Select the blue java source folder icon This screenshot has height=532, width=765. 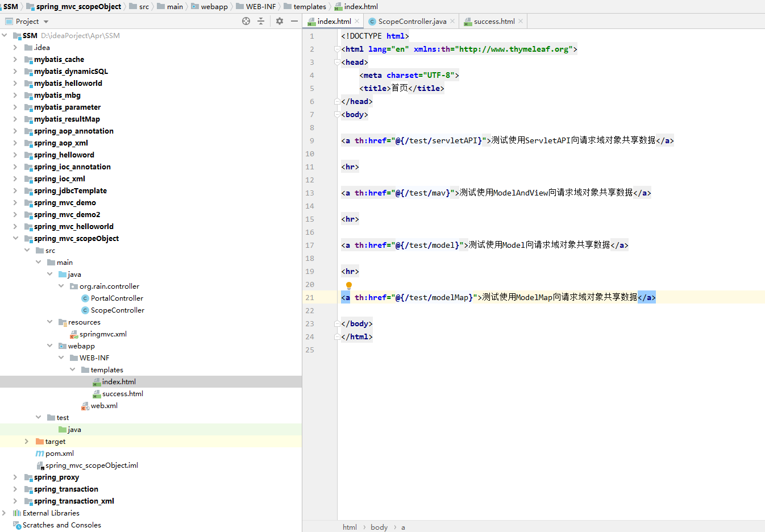tap(63, 274)
